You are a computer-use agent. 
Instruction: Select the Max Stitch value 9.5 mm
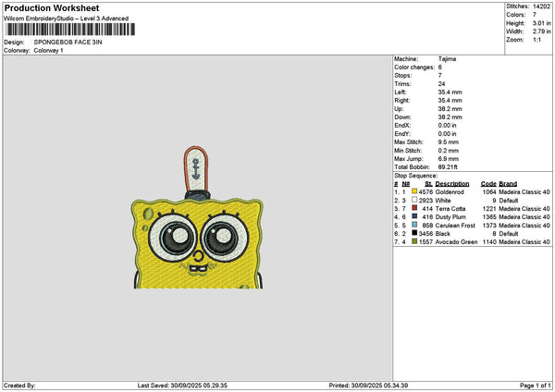(x=448, y=142)
